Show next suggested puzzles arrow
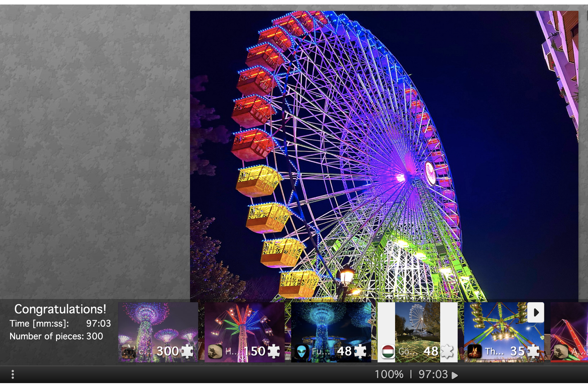588x390 pixels. point(536,312)
